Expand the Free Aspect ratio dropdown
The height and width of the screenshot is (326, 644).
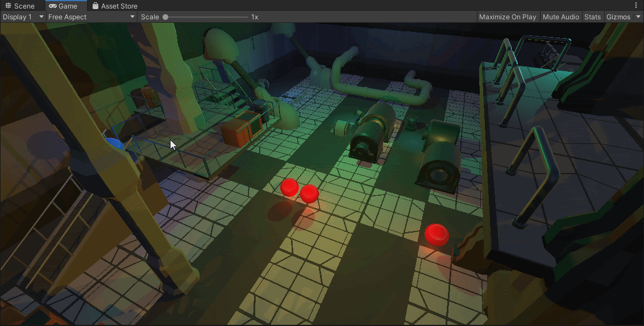(91, 17)
